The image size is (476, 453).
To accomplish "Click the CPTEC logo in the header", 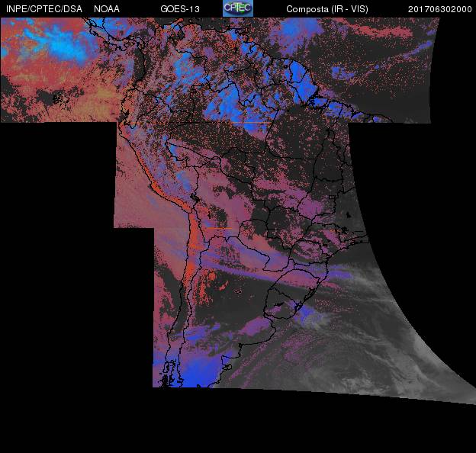I will click(238, 8).
